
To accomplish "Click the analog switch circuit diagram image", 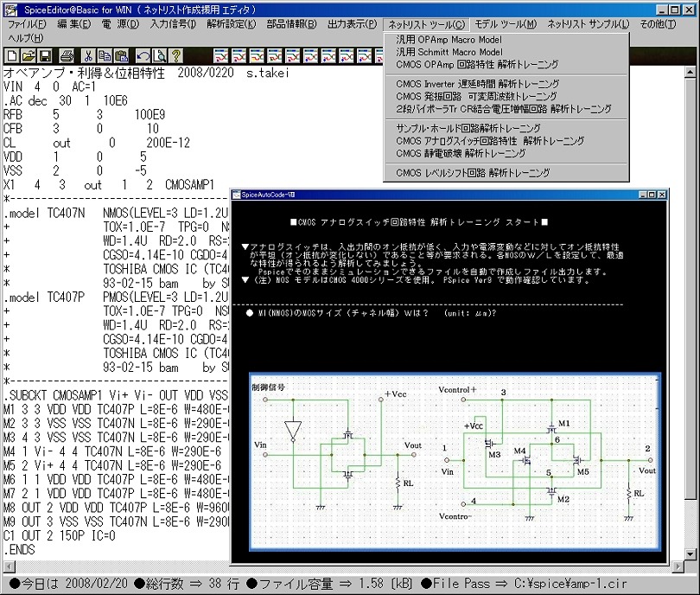I will pos(455,463).
